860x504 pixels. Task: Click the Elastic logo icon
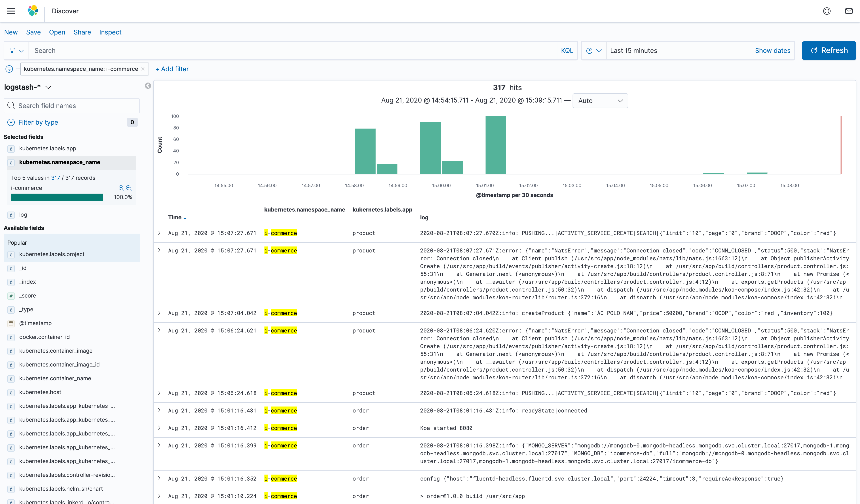(33, 11)
